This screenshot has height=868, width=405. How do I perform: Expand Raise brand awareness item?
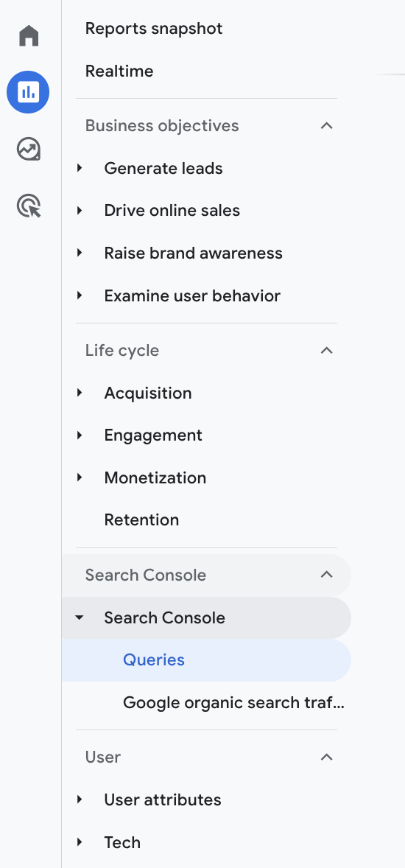(193, 253)
